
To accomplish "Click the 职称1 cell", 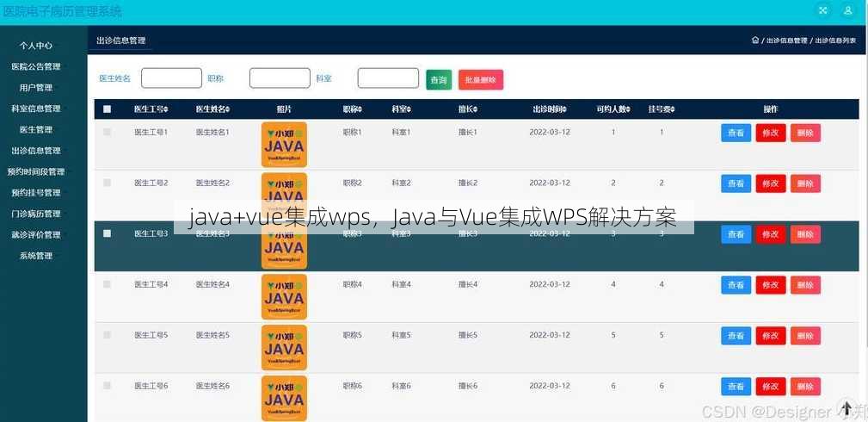I will click(x=352, y=133).
